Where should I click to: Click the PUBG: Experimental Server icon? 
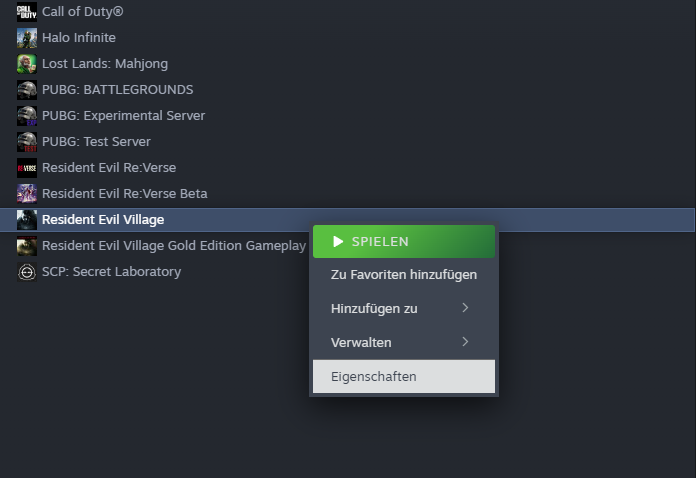click(x=27, y=116)
